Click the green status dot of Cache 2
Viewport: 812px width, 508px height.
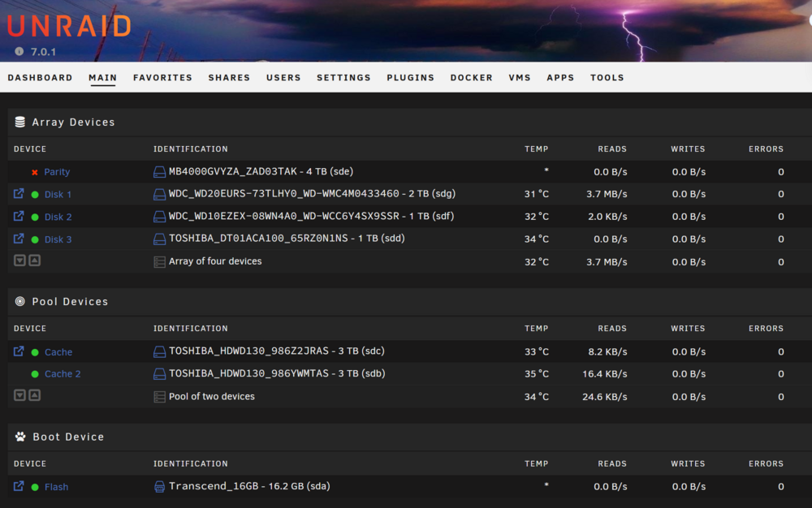[x=35, y=374]
